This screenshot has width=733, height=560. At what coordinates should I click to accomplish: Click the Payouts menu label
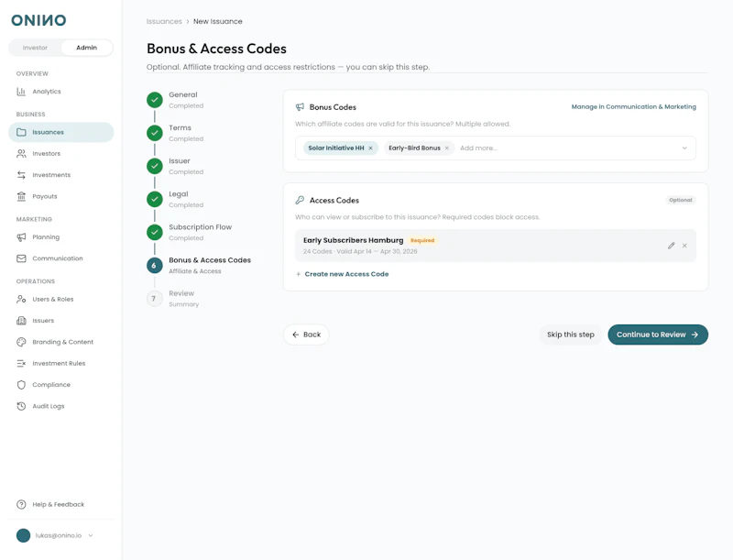(45, 196)
